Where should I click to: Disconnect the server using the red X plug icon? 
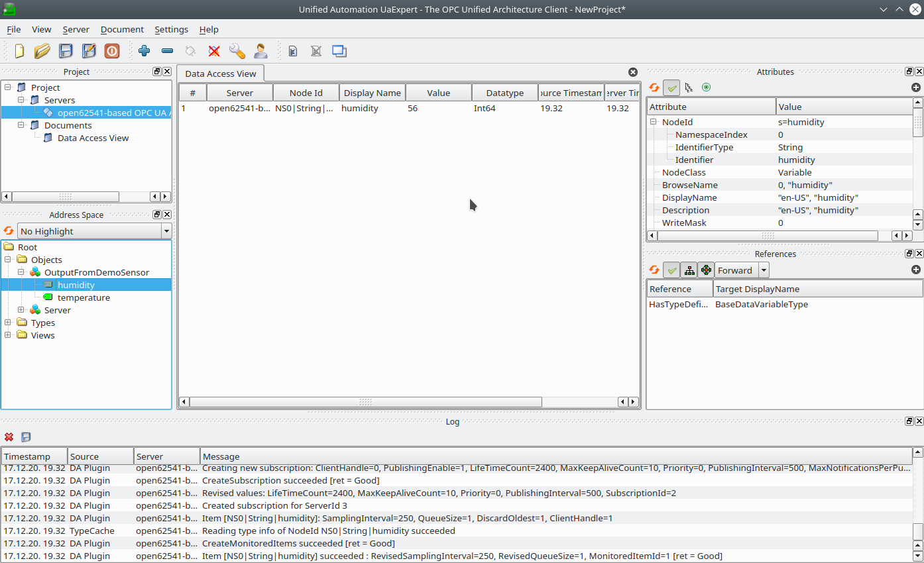(214, 51)
